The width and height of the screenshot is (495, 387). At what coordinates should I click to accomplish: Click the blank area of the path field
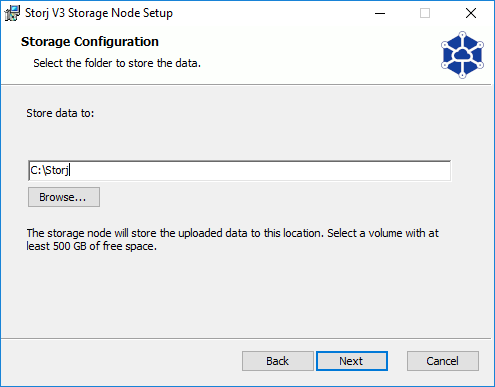[x=260, y=170]
